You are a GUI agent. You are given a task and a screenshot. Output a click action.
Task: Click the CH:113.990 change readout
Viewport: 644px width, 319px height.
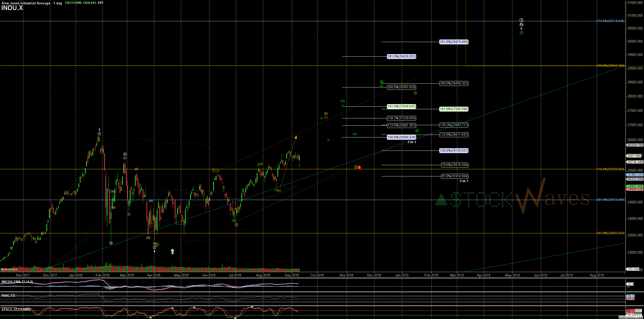click(73, 3)
